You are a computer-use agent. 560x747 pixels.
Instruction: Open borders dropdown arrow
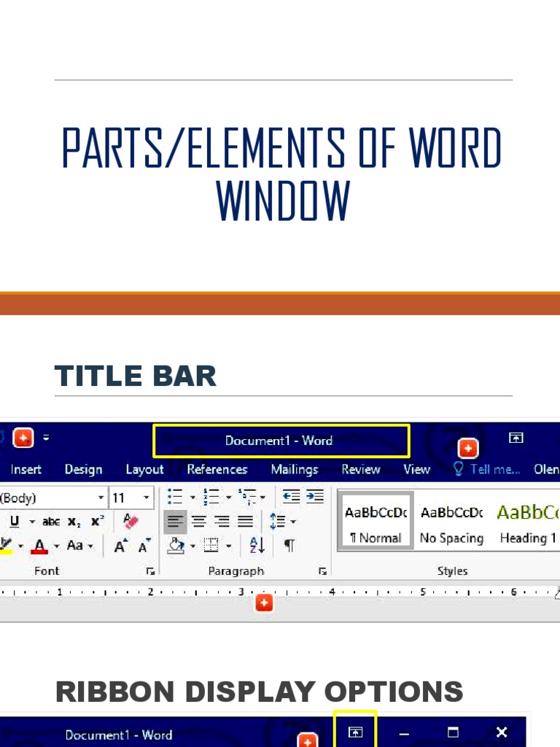(228, 546)
